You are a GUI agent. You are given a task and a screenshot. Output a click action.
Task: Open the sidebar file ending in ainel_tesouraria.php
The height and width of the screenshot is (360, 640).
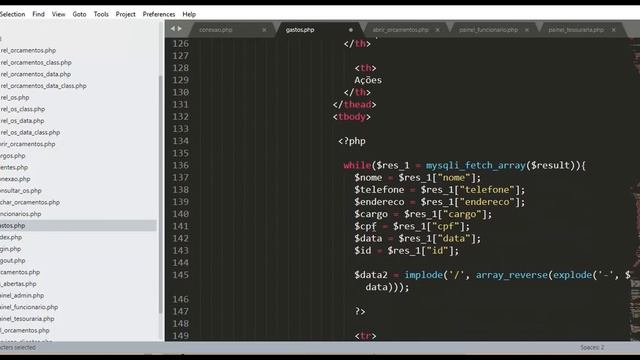pos(27,319)
